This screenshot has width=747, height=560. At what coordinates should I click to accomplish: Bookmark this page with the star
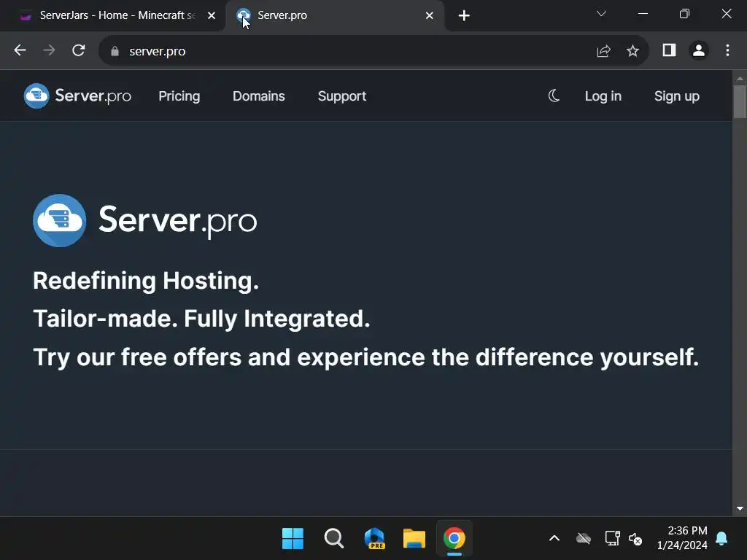[632, 51]
